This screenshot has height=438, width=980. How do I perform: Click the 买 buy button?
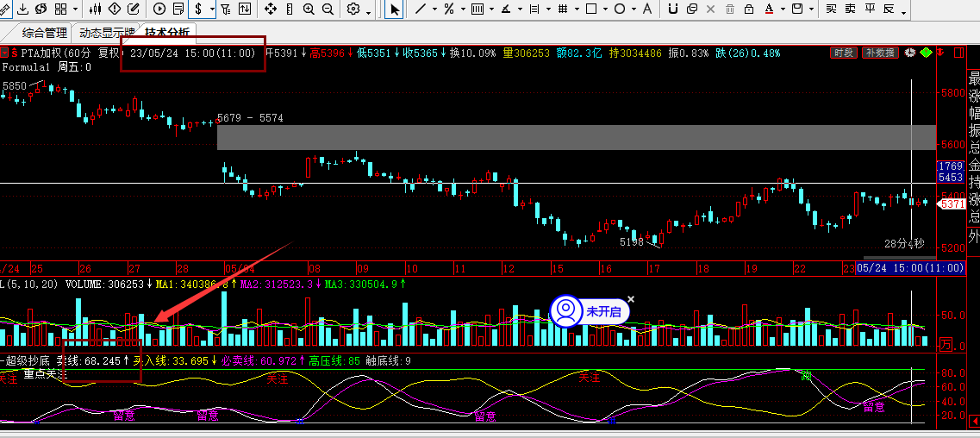pyautogui.click(x=831, y=9)
